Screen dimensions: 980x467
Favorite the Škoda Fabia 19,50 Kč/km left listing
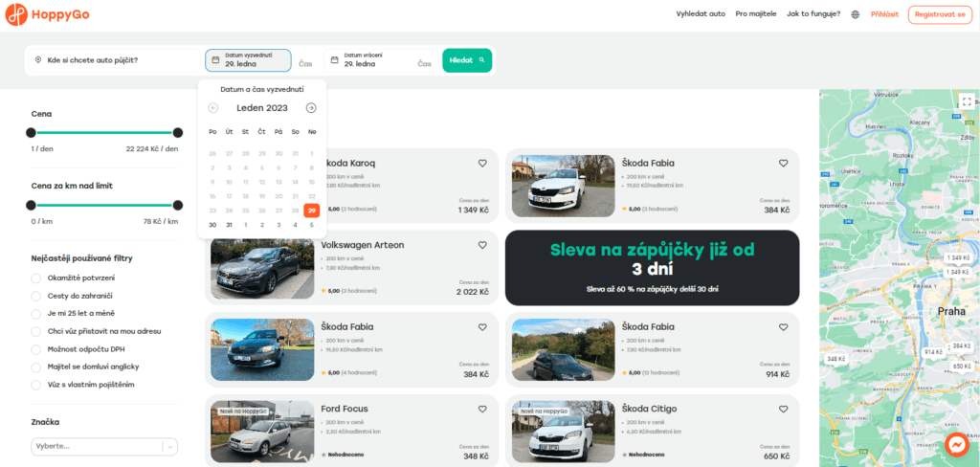click(482, 327)
